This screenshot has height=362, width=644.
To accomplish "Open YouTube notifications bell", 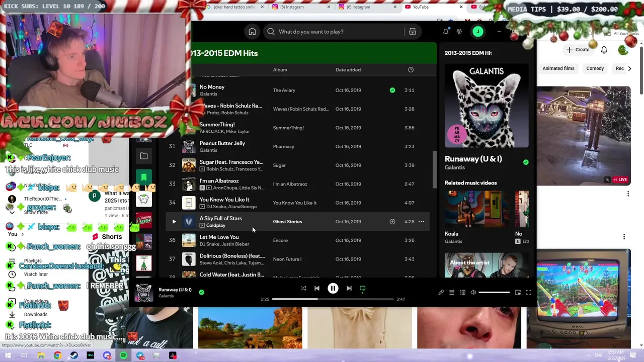I will tap(604, 50).
